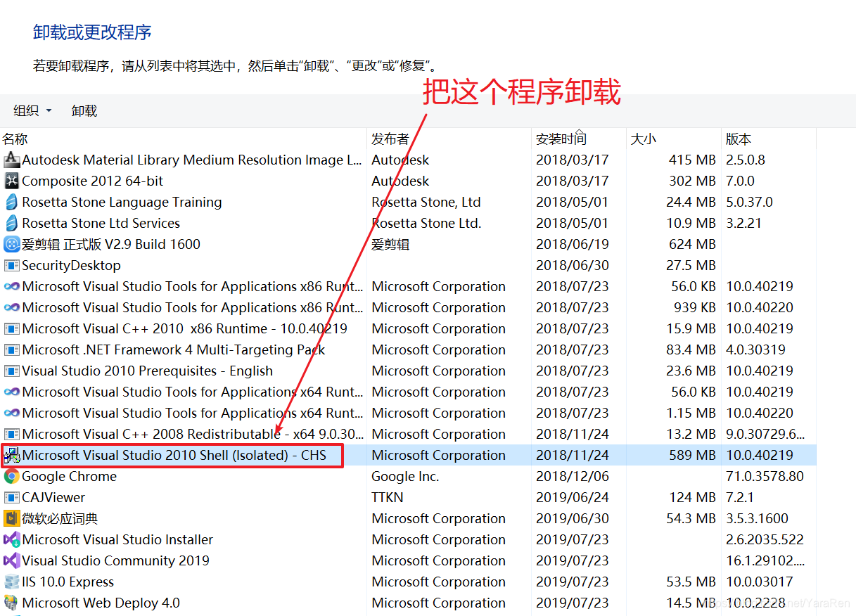
Task: Click the CAJViewer program icon
Action: pos(11,497)
